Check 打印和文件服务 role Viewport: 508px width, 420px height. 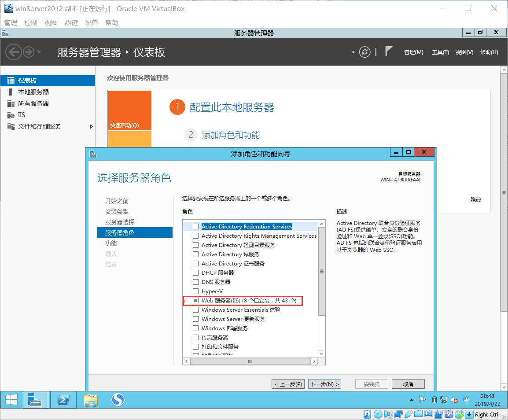pyautogui.click(x=196, y=347)
